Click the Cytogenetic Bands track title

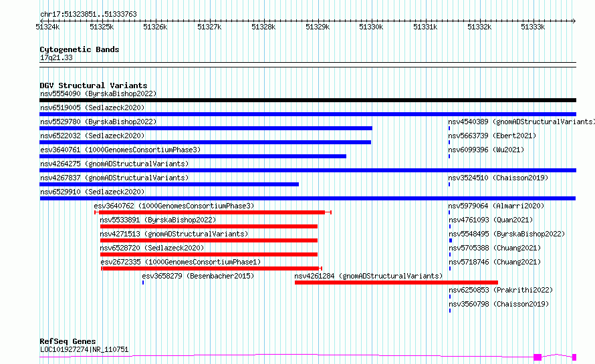[x=80, y=49]
